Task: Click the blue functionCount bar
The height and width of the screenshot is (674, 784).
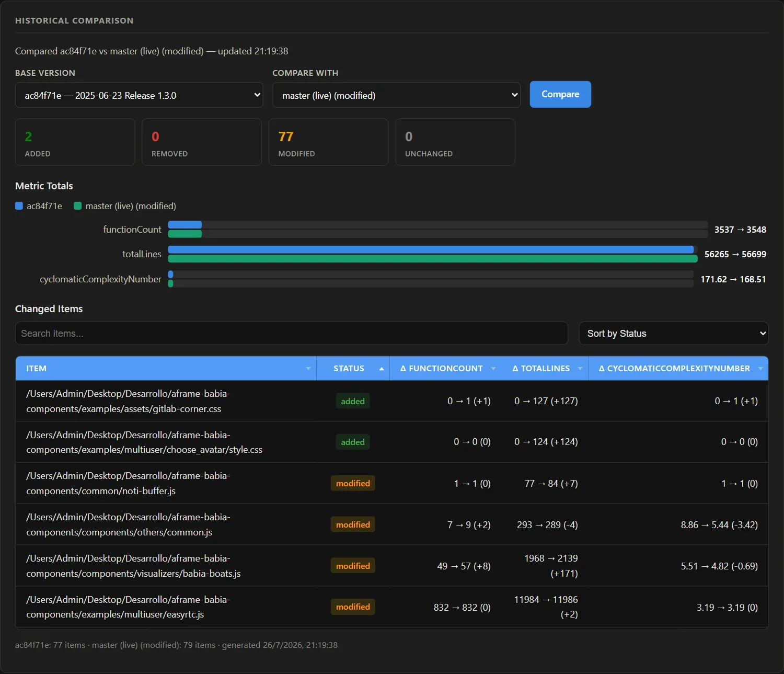Action: pos(185,225)
